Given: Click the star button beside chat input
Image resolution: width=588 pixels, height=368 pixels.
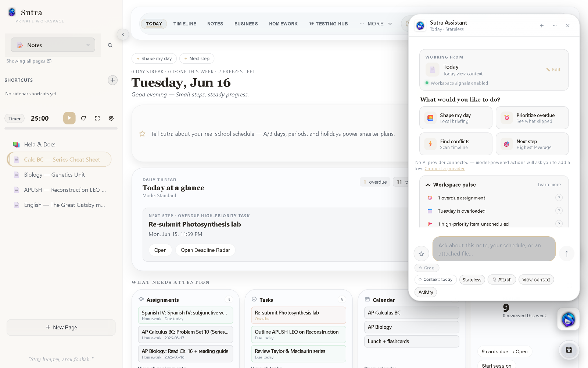Looking at the screenshot, I should pyautogui.click(x=422, y=254).
